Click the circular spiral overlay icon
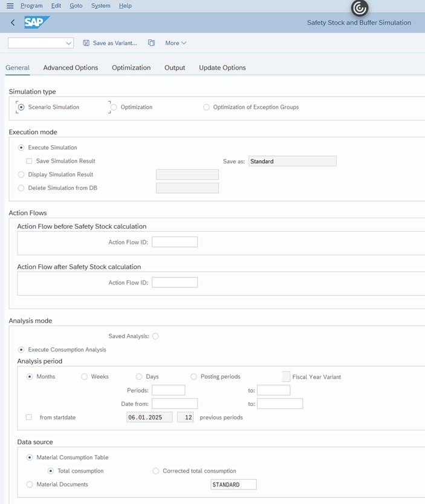This screenshot has height=504, width=425. 360,8
